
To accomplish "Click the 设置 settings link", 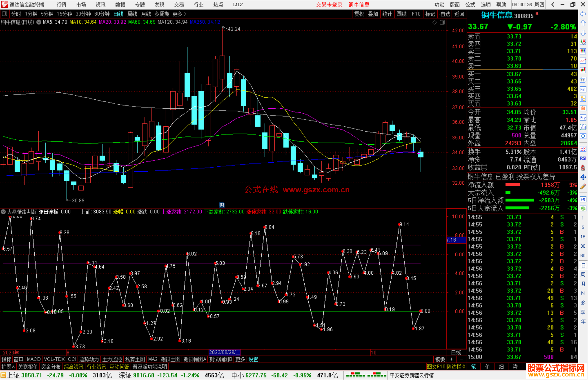I will 253,359.
